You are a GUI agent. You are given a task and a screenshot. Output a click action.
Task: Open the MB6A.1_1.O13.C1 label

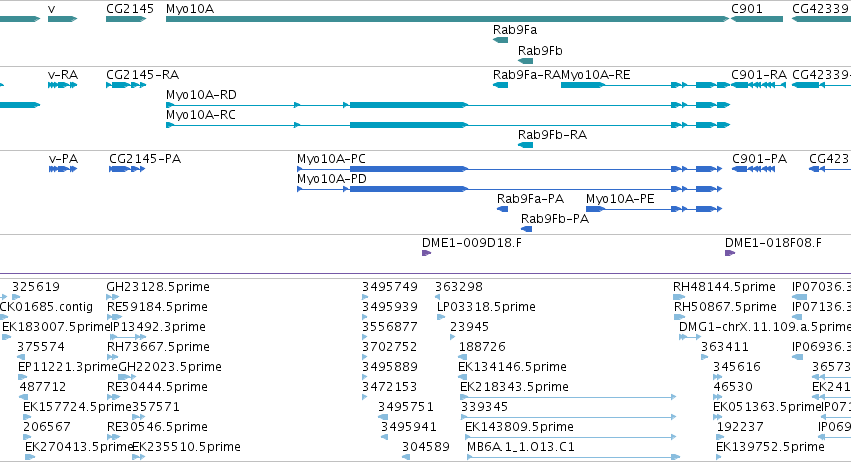tap(521, 447)
